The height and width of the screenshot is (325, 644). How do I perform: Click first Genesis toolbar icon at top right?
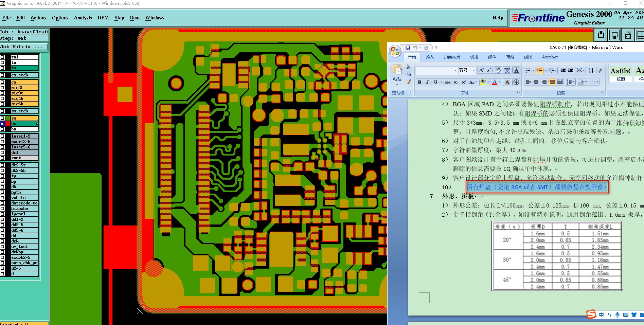(x=601, y=35)
